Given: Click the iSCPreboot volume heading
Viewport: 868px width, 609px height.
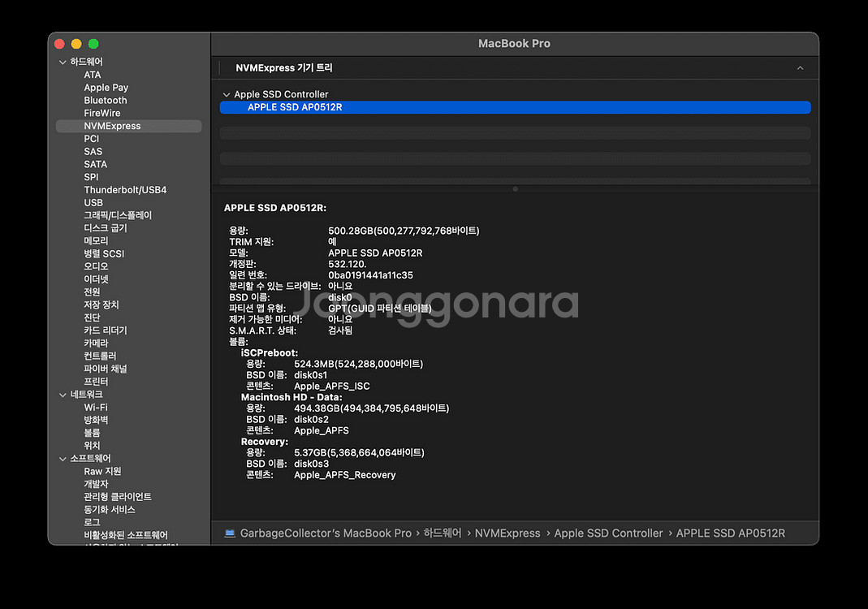Looking at the screenshot, I should (270, 352).
